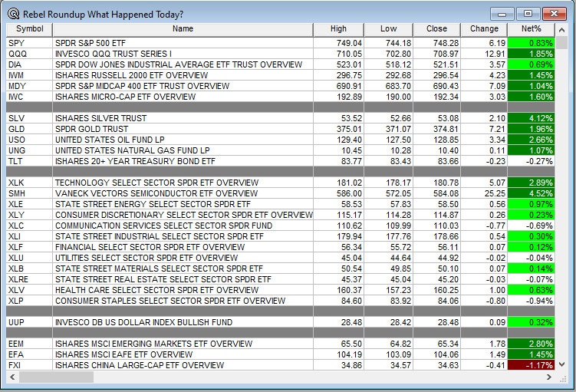
Task: Select the XLP symbol cell
Action: coord(29,301)
